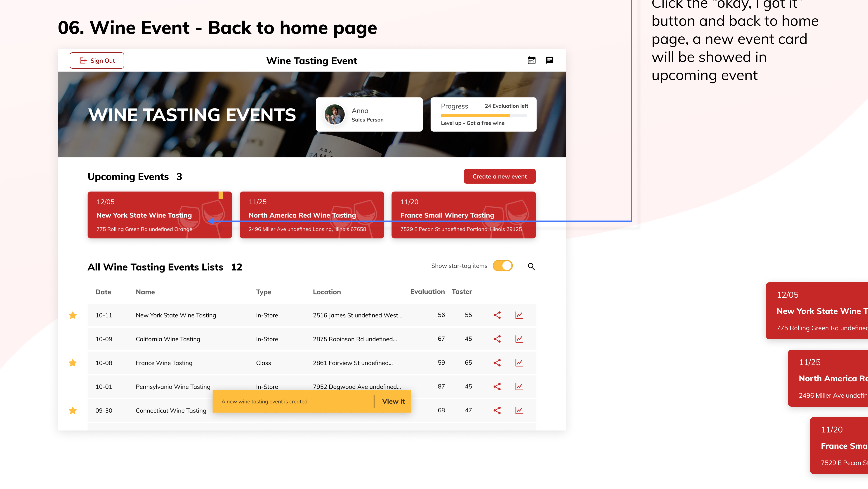The height and width of the screenshot is (489, 868).
Task: Toggle star on Connecticut Wine Tasting row
Action: [x=73, y=411]
